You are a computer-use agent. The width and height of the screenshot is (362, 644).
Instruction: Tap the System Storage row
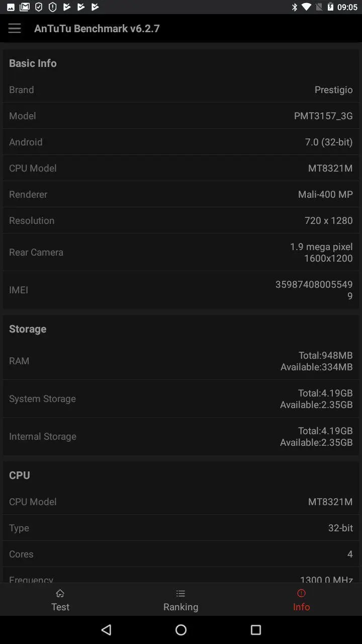(x=181, y=398)
